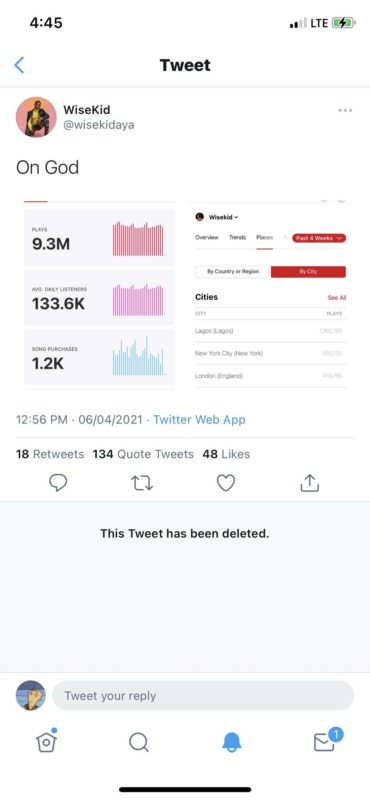
Task: Open the @wisekidaya handle
Action: (99, 125)
